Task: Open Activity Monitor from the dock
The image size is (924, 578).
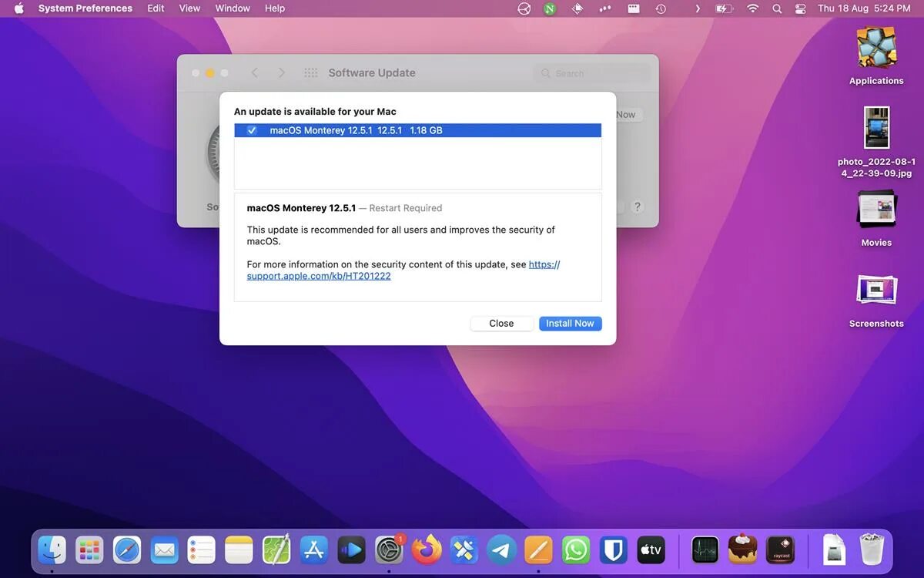Action: pyautogui.click(x=705, y=549)
